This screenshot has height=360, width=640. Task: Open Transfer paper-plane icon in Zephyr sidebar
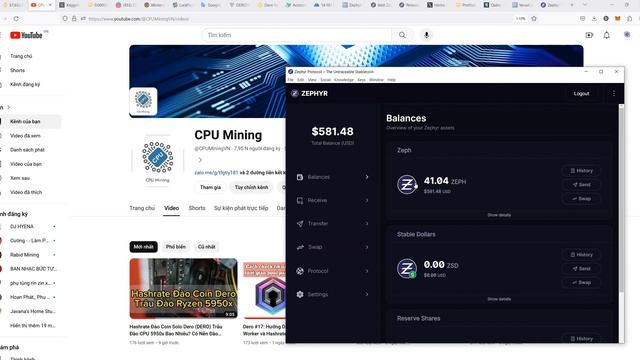point(300,224)
